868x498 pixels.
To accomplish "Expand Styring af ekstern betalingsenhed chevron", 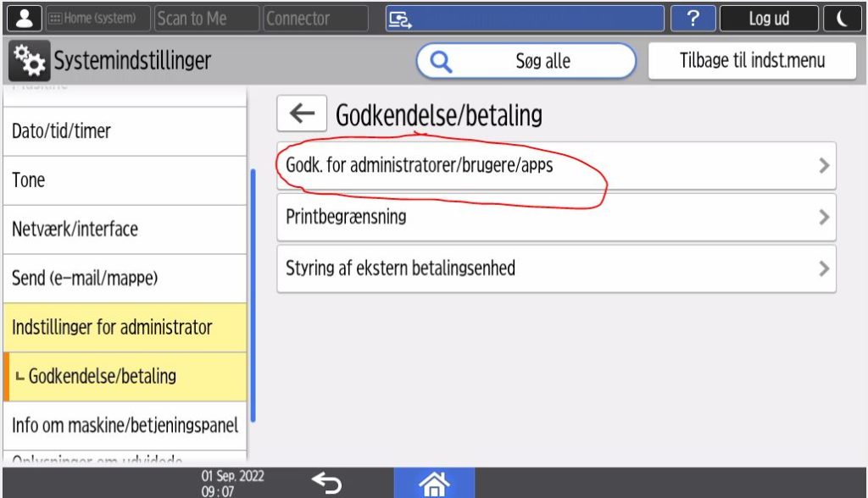I will point(824,268).
